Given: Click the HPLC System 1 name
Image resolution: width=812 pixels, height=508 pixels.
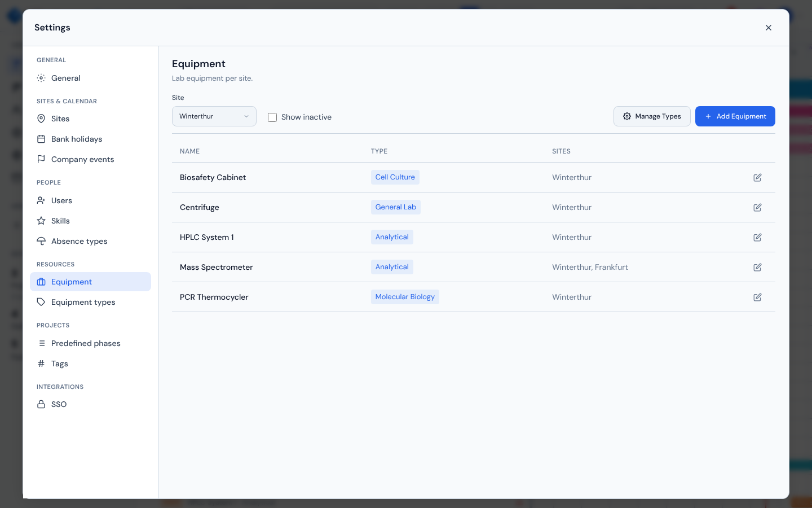Looking at the screenshot, I should (207, 237).
